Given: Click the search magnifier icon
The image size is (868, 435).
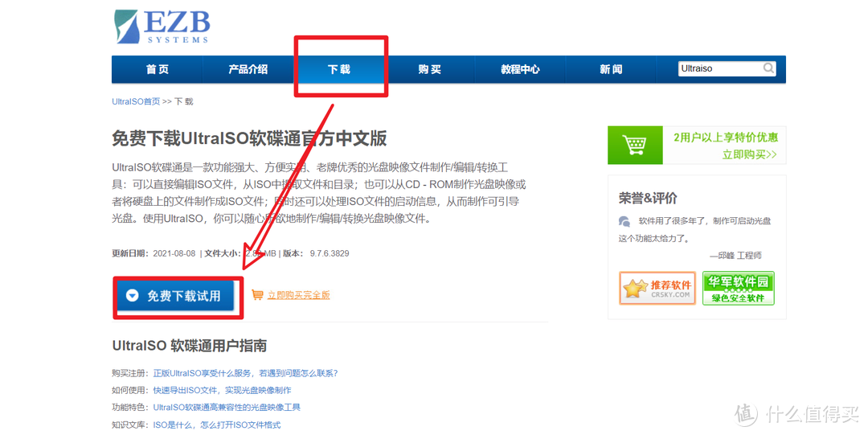Looking at the screenshot, I should click(x=768, y=68).
